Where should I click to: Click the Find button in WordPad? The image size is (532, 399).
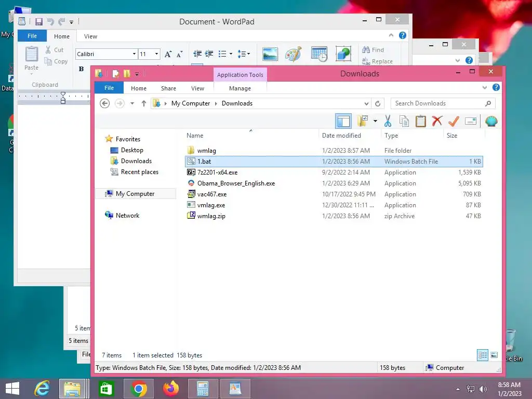click(373, 50)
